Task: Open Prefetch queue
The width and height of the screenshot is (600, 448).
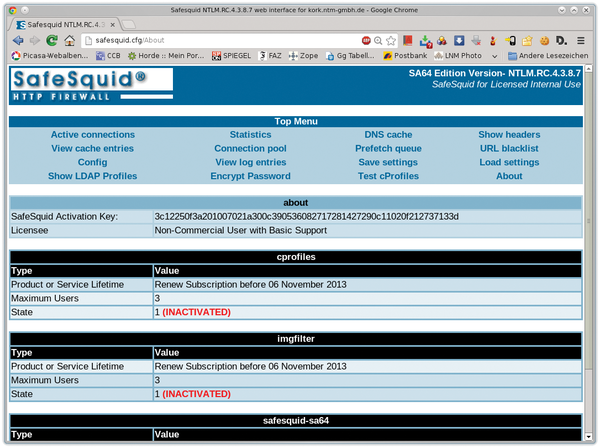Action: (388, 148)
